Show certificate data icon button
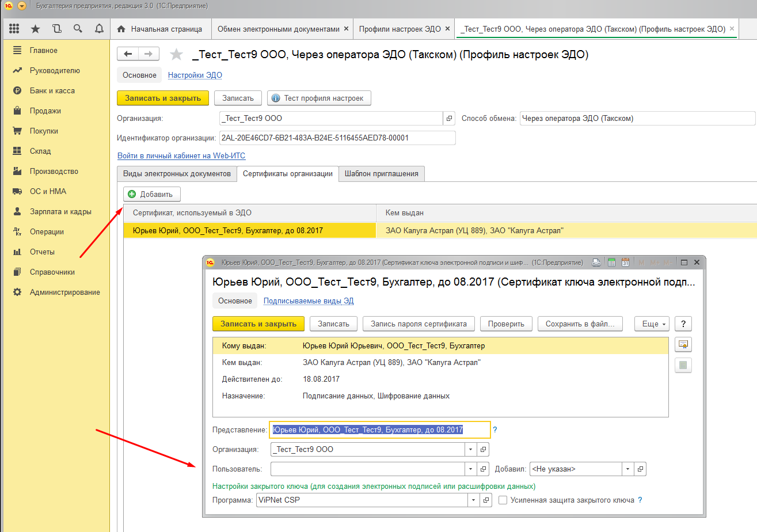Viewport: 757px width, 532px height. click(x=683, y=345)
